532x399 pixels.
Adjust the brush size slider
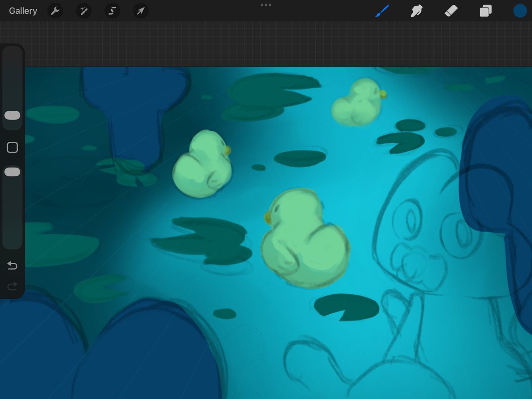click(12, 115)
